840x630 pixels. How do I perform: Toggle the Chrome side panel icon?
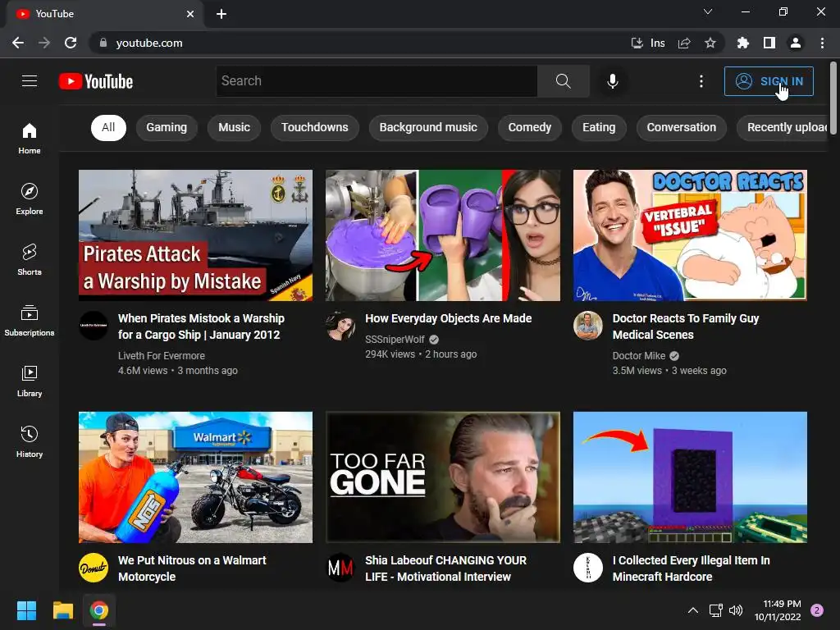pyautogui.click(x=769, y=43)
